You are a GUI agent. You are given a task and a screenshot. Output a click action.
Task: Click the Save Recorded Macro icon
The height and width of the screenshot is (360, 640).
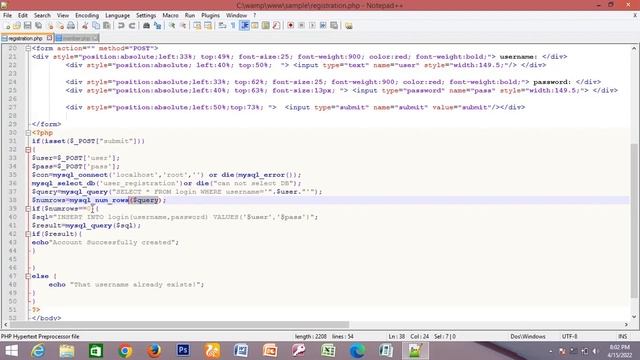(x=334, y=26)
